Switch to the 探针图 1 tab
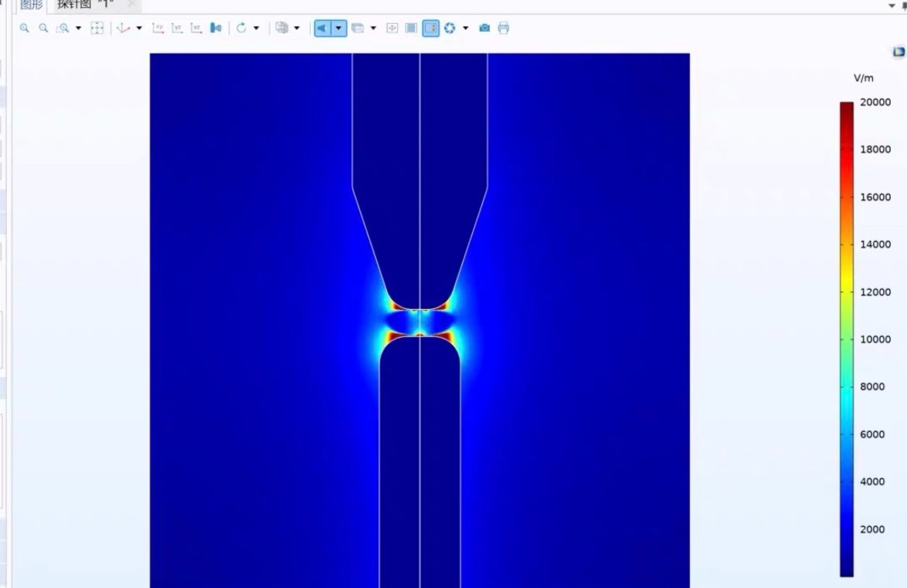 point(85,5)
